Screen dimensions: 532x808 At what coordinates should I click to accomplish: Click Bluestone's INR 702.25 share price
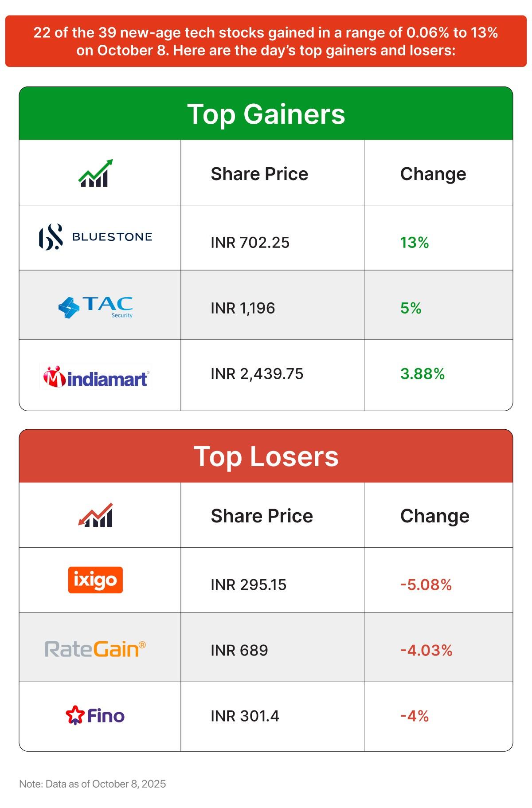[x=250, y=243]
